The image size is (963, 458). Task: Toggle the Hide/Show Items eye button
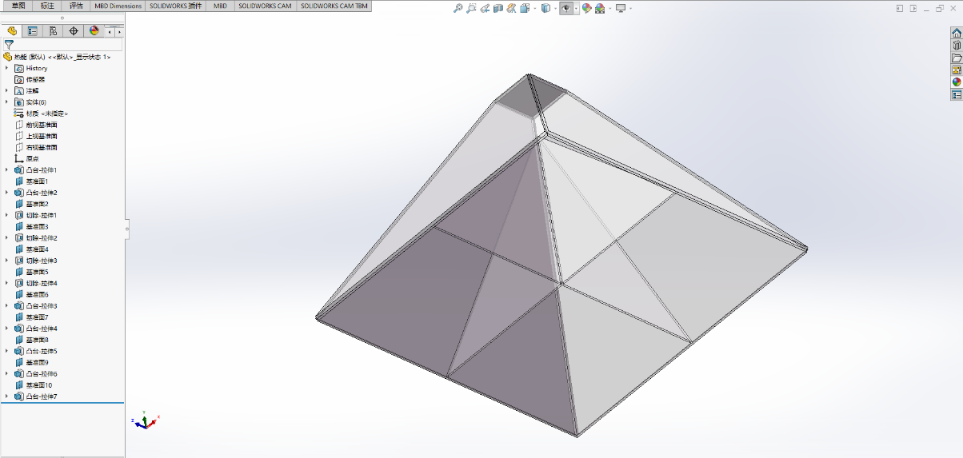(566, 8)
